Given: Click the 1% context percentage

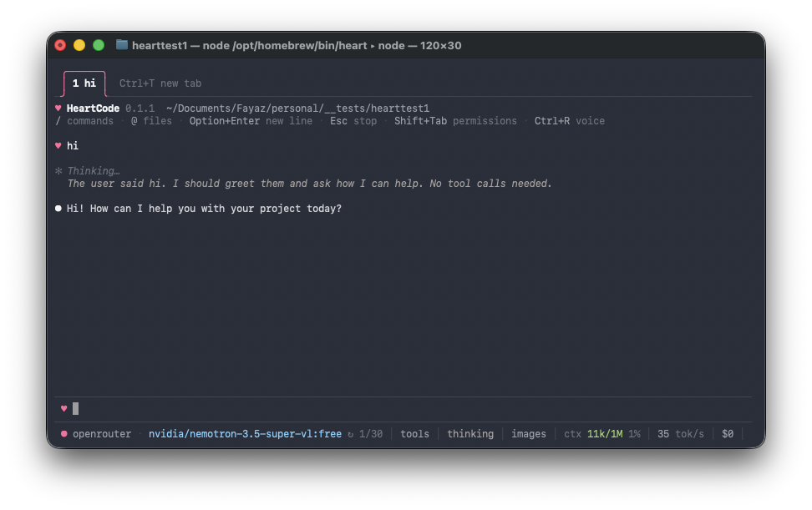Looking at the screenshot, I should pyautogui.click(x=634, y=434).
